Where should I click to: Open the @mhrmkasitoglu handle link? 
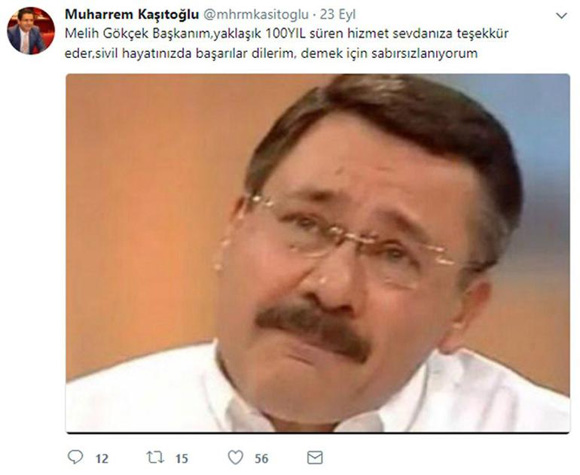[256, 14]
